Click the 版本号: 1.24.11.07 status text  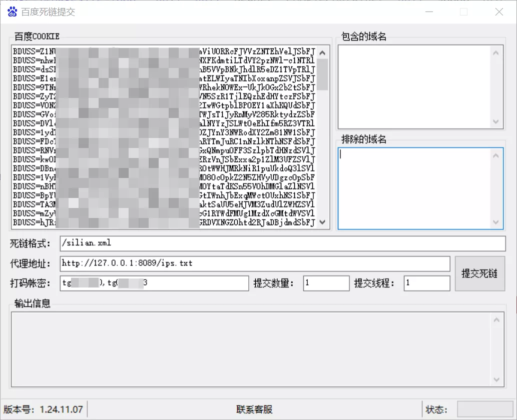click(x=43, y=409)
